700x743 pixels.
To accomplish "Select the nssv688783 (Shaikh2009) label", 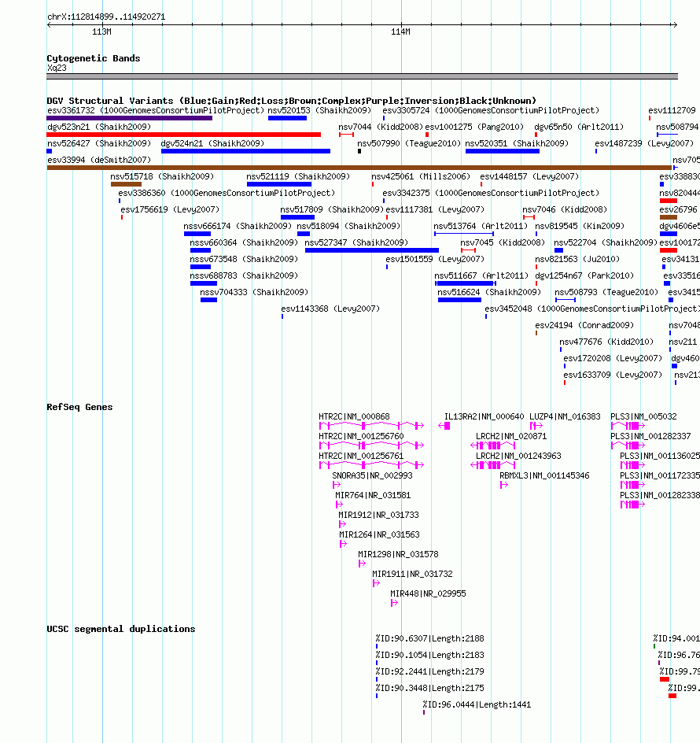I will point(244,275).
